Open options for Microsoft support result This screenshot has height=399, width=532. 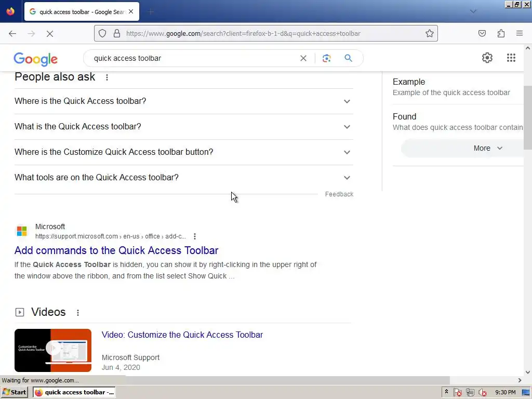pos(195,236)
